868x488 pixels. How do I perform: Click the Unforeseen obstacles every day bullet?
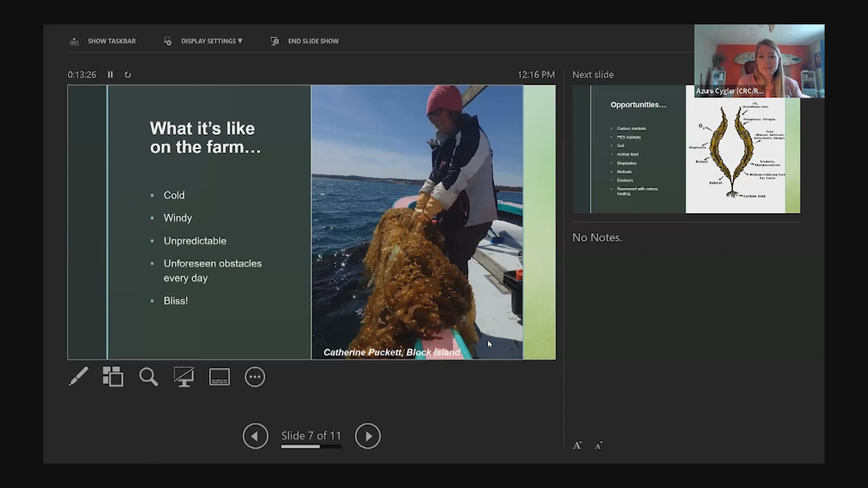pos(212,271)
